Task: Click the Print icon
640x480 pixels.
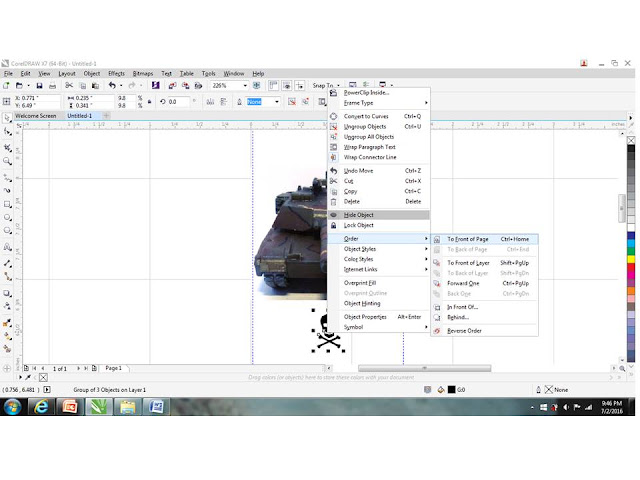Action: 52,85
